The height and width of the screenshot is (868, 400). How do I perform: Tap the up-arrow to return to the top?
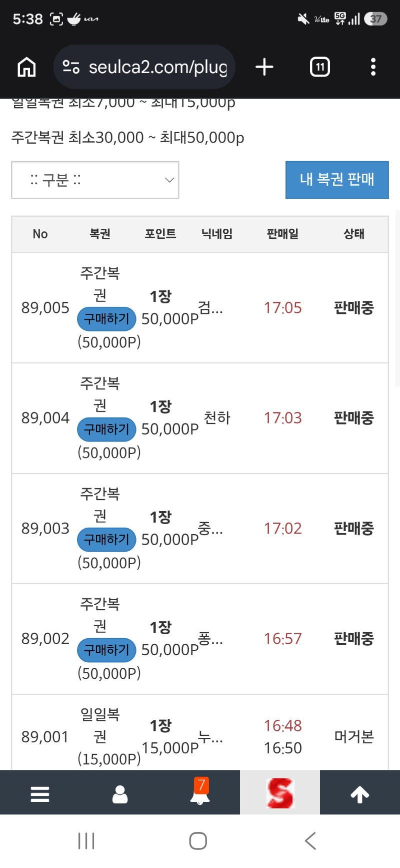pyautogui.click(x=360, y=794)
